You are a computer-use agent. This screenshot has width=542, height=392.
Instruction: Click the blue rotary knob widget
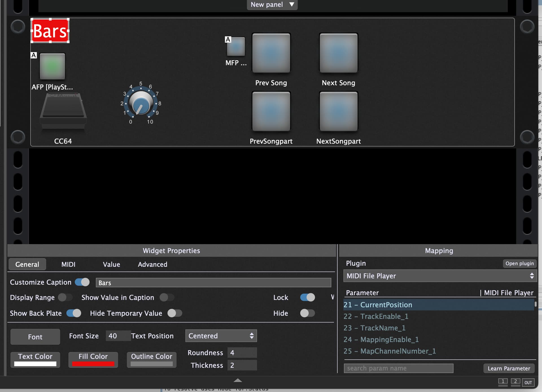[141, 104]
